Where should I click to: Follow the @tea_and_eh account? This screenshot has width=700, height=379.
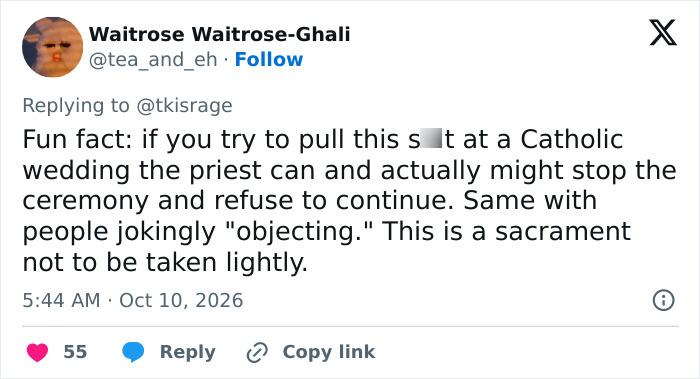pyautogui.click(x=269, y=59)
